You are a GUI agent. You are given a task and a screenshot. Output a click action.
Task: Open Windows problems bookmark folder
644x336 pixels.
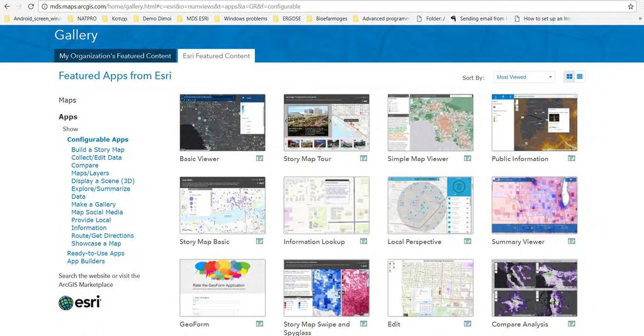[x=241, y=18]
